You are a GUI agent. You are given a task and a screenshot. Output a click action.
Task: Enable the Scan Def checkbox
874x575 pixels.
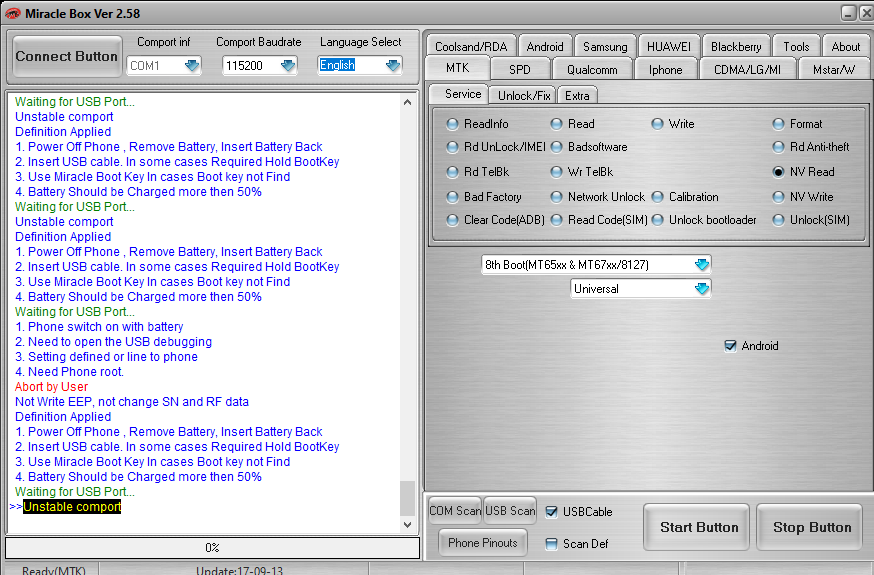[x=551, y=544]
